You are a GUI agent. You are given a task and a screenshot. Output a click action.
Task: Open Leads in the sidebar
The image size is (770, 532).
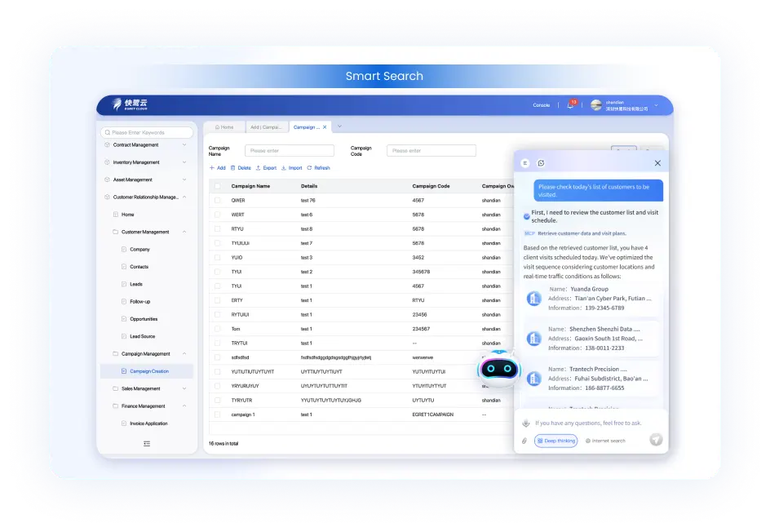tap(136, 284)
